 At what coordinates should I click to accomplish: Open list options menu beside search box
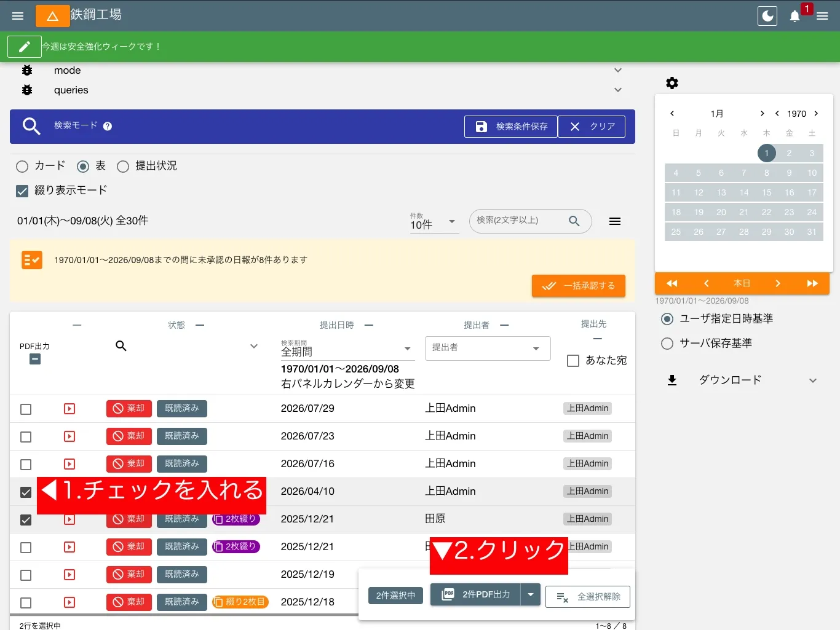pyautogui.click(x=615, y=221)
